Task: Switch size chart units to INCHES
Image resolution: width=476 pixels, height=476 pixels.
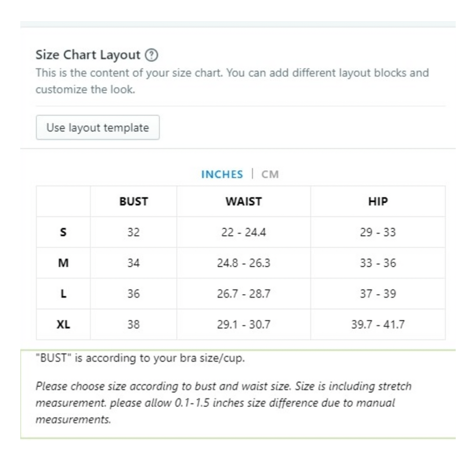Action: (222, 175)
